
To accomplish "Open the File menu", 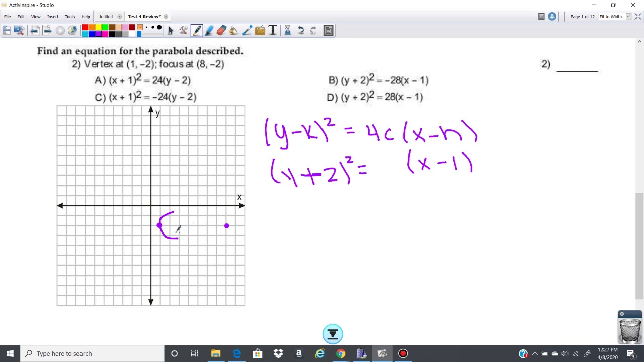I will 8,17.
